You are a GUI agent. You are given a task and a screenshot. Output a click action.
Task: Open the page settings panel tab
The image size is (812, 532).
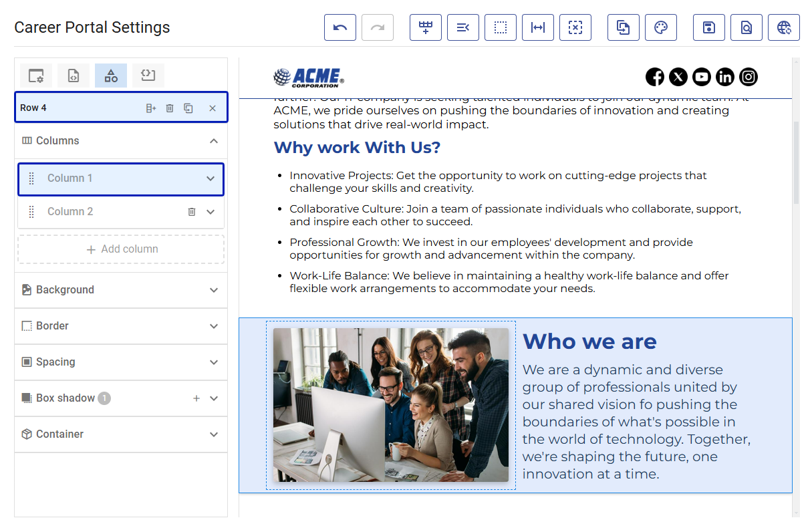click(36, 75)
